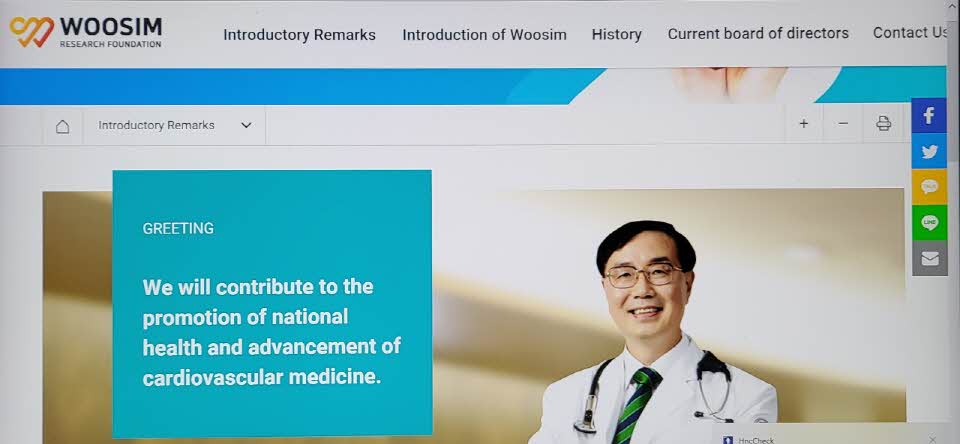
Task: Close the HncCheck popup notification
Action: coord(932,439)
